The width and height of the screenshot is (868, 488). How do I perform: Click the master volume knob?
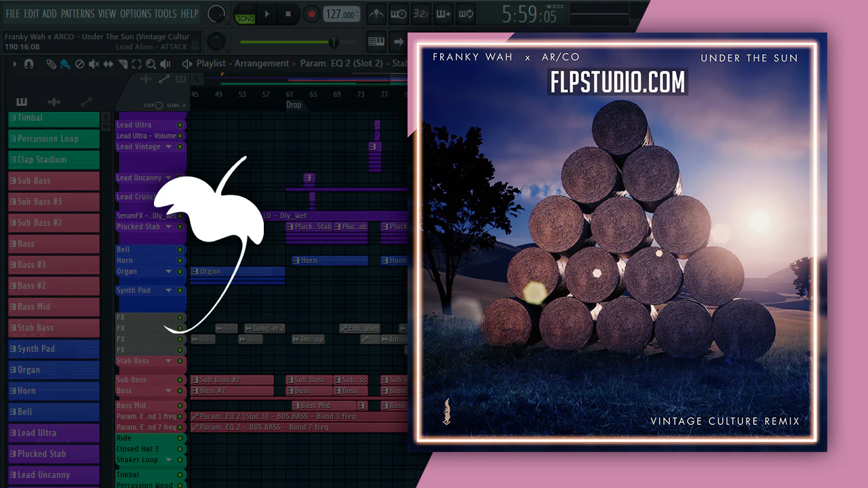(x=216, y=14)
